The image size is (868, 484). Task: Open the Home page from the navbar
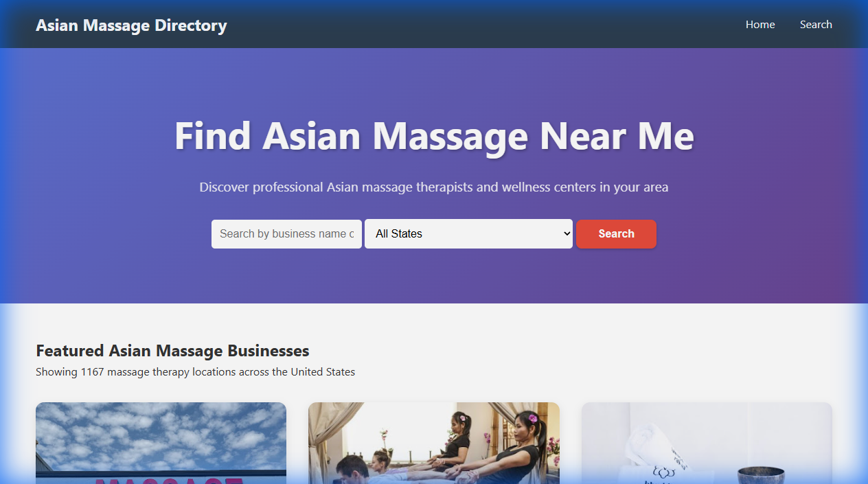pyautogui.click(x=759, y=25)
